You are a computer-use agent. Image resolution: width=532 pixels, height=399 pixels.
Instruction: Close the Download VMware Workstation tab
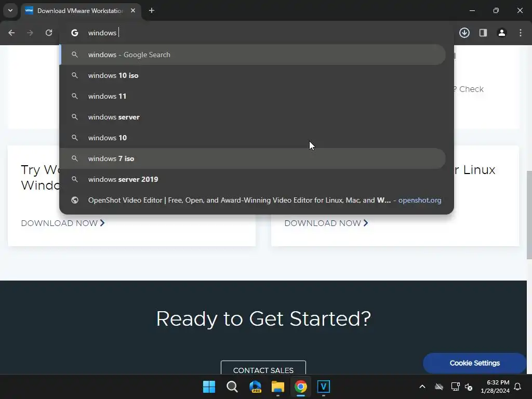pos(133,10)
